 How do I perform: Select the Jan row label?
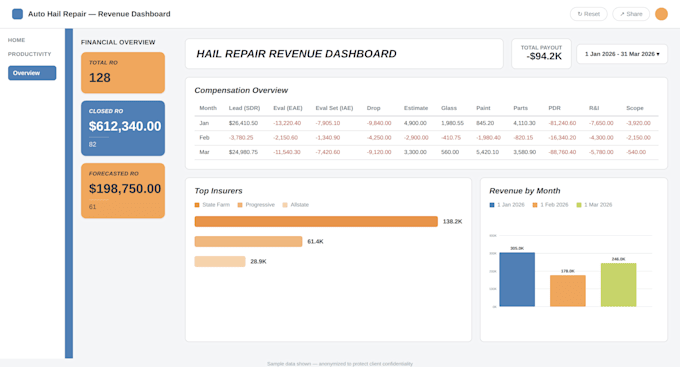pos(204,123)
